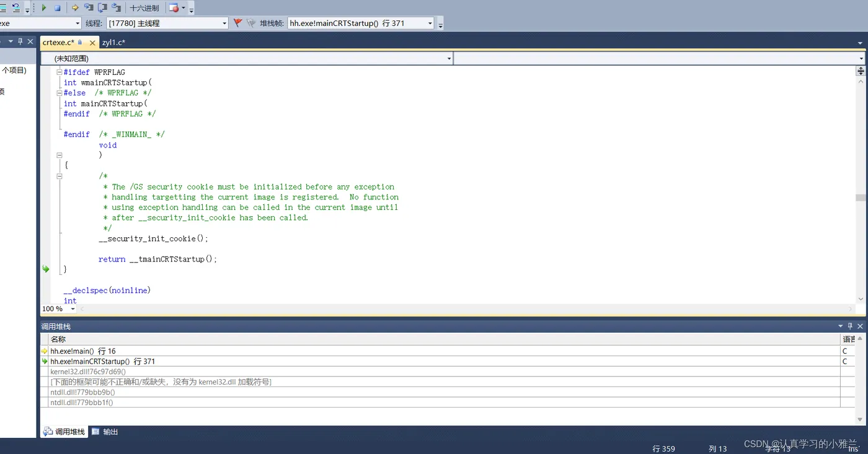This screenshot has height=454, width=868.
Task: Toggle hexadecimal display with 十六进制 button
Action: click(144, 8)
